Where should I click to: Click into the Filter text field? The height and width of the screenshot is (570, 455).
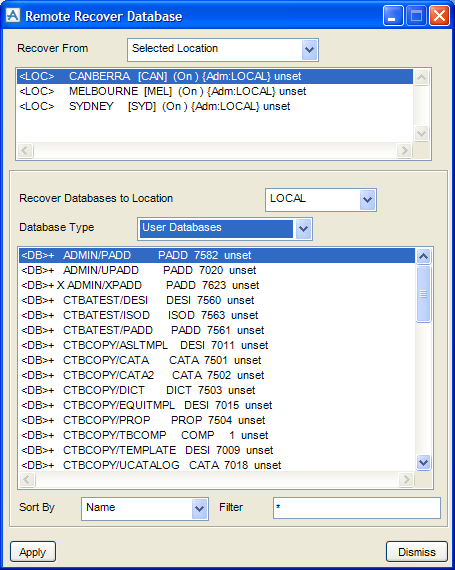pyautogui.click(x=357, y=508)
